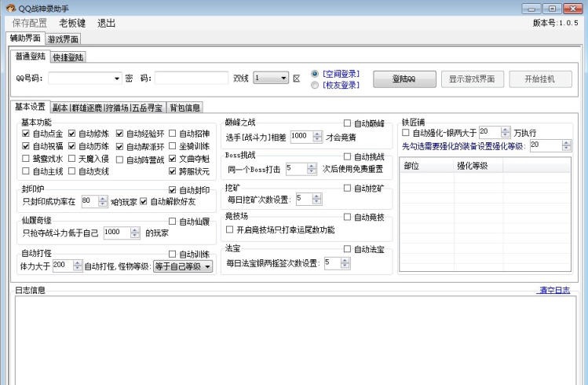
Task: Enable the 自动仙履 checkbox
Action: click(173, 222)
